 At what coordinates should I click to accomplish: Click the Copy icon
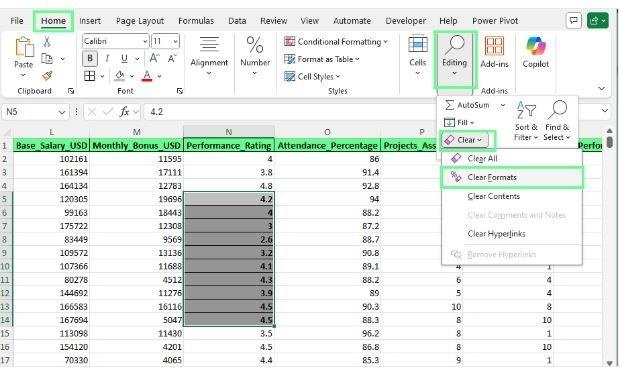click(47, 58)
